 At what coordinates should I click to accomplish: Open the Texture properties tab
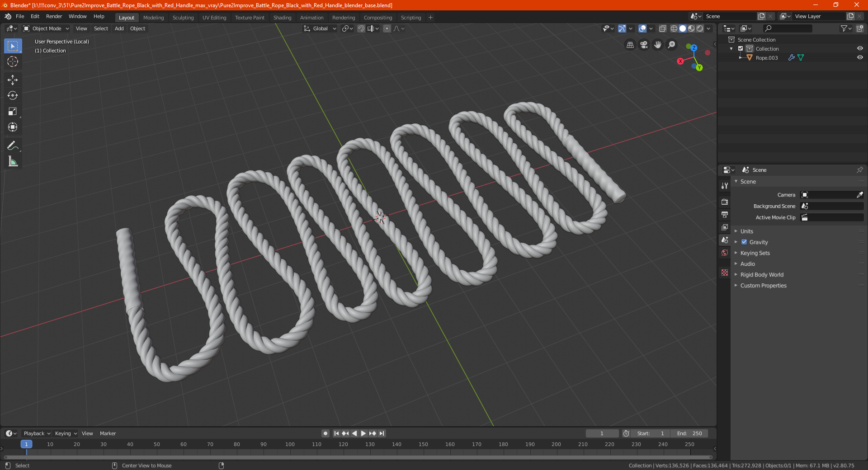point(725,273)
